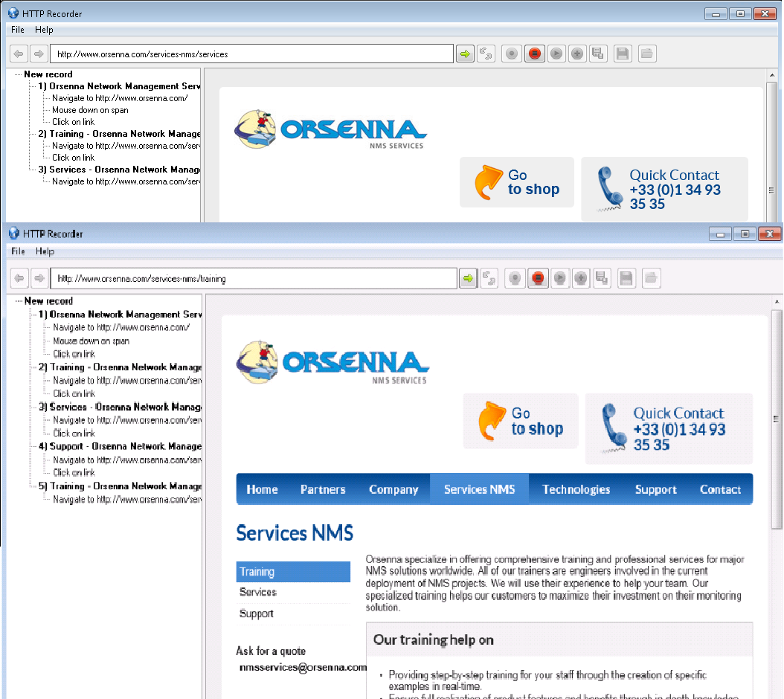
Task: Click Open folder icon in services-URL window
Action: 646,54
